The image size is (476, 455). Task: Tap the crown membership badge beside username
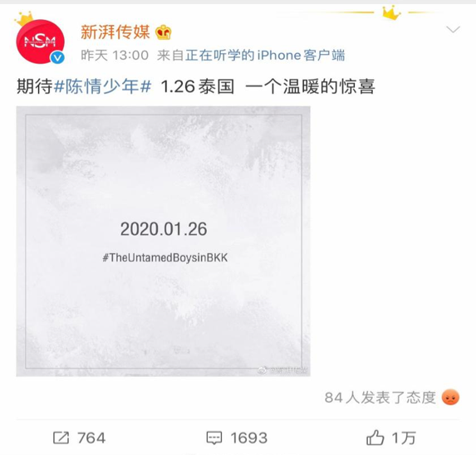(x=164, y=32)
